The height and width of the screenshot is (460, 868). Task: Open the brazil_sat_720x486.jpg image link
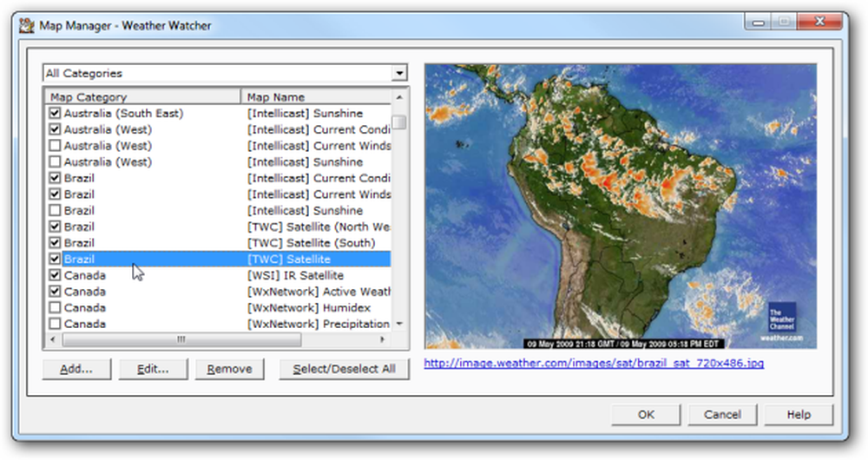pos(594,363)
